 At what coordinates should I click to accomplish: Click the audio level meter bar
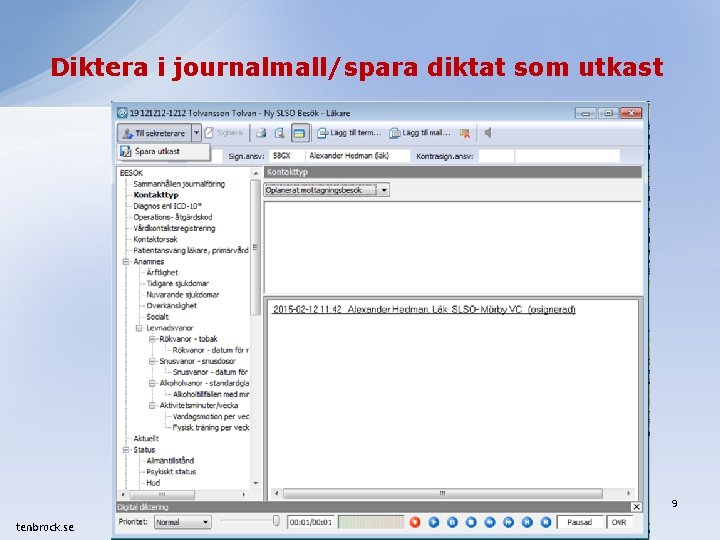(x=371, y=523)
